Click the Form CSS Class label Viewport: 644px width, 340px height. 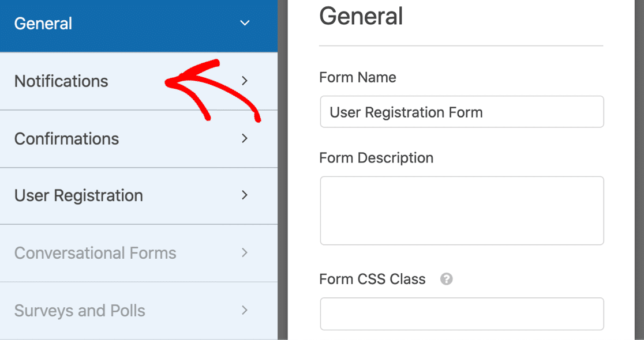coord(372,279)
